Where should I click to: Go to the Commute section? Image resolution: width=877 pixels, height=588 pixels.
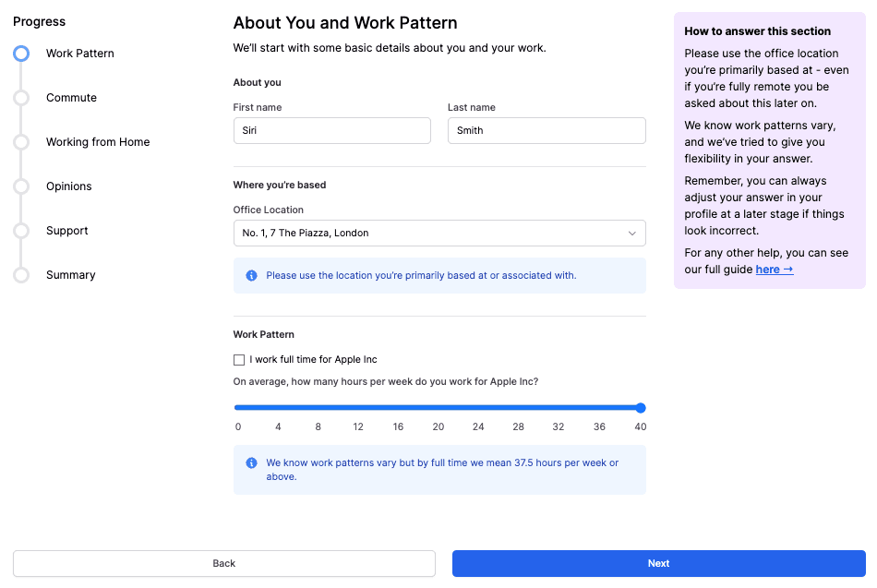click(x=71, y=98)
